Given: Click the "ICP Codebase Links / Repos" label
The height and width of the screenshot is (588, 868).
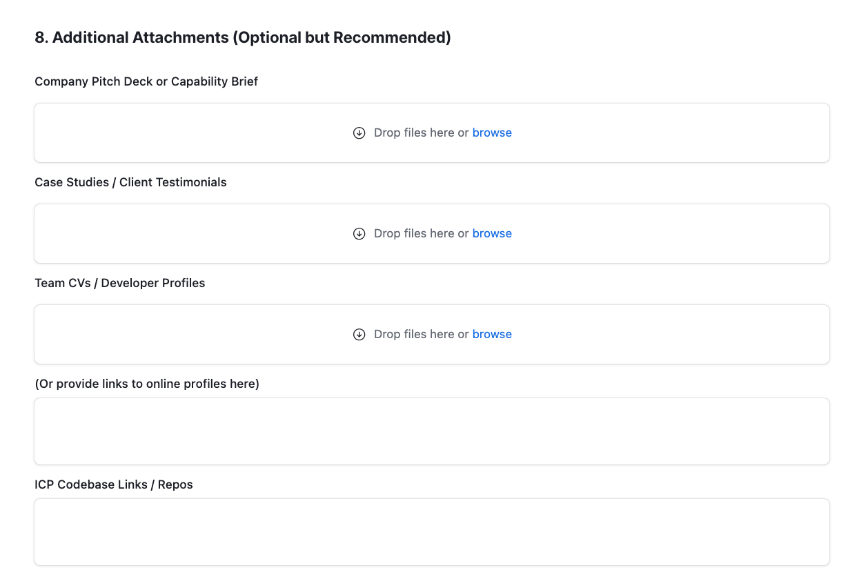Looking at the screenshot, I should point(114,484).
